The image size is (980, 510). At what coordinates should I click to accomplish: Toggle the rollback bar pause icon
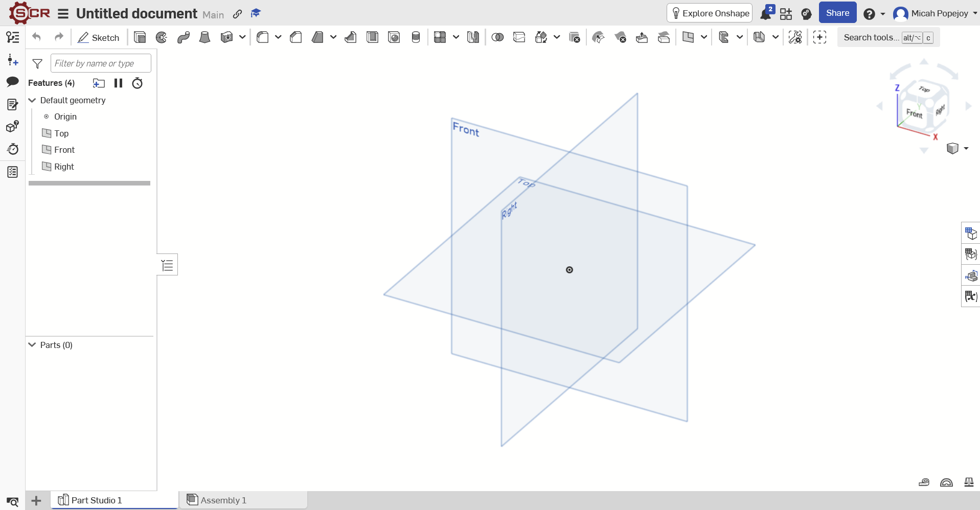[x=119, y=83]
